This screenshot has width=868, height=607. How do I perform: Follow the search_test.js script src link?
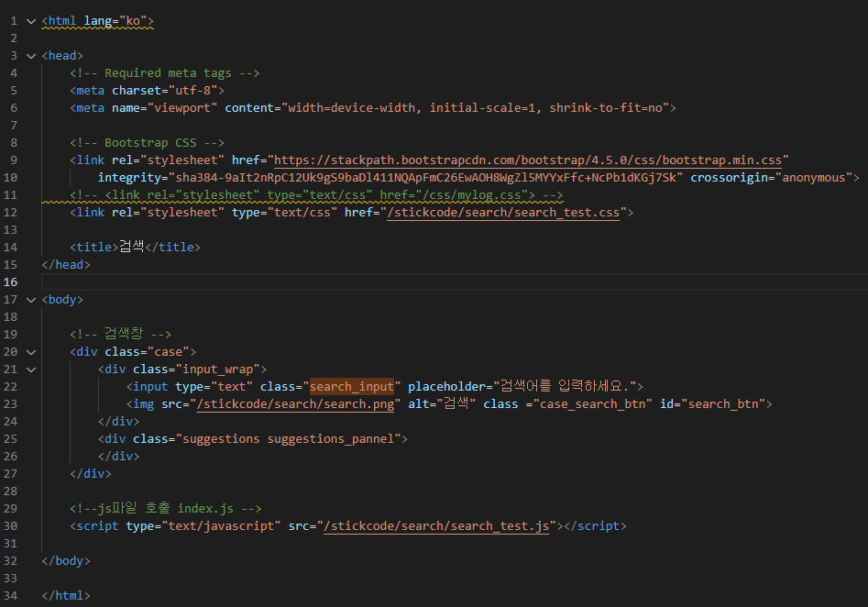[436, 526]
